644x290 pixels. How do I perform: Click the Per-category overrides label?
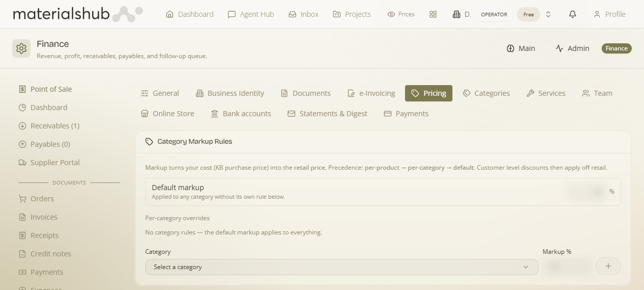[x=177, y=218]
